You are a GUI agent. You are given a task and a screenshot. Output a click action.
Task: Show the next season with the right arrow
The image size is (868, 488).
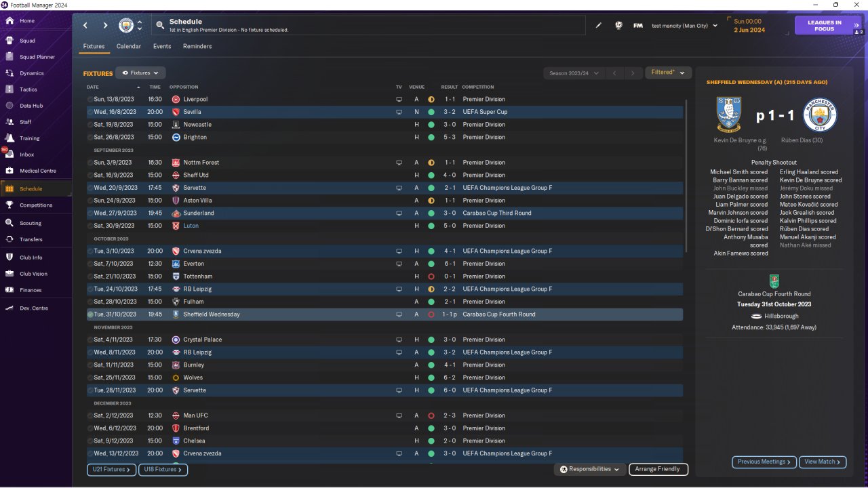click(633, 73)
